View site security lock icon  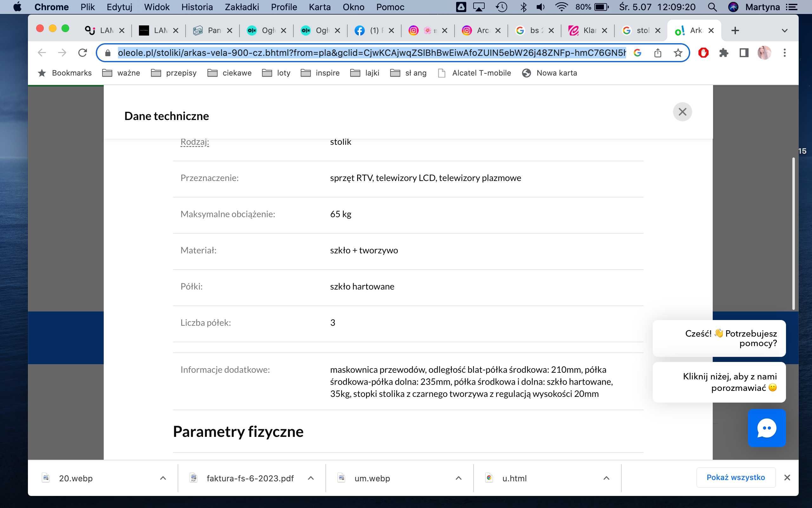tap(108, 53)
